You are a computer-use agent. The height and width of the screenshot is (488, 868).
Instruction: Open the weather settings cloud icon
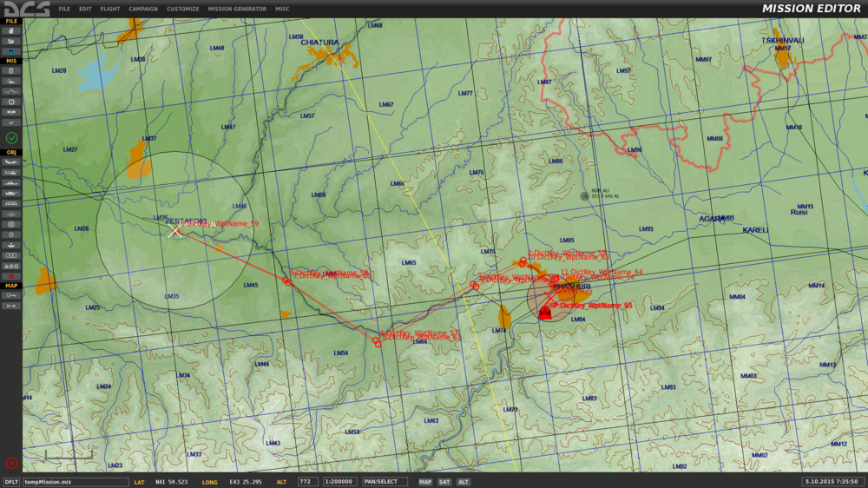tap(11, 82)
